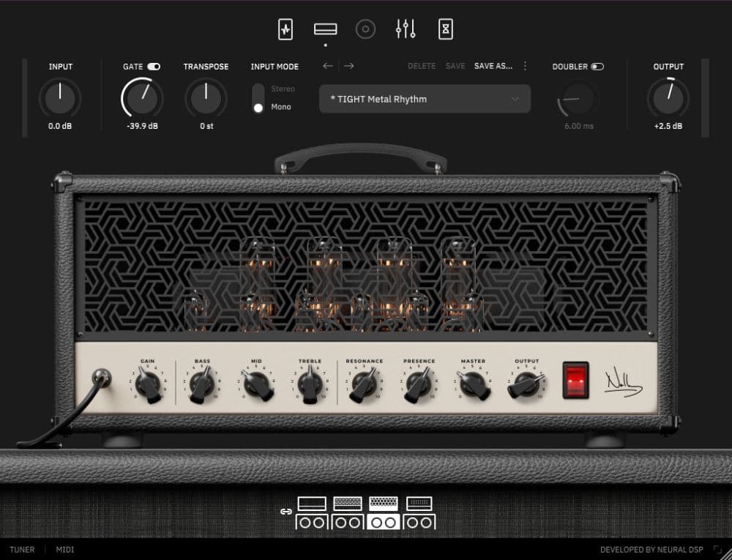Viewport: 732px width, 560px height.
Task: Open the TUNER tab
Action: coord(22,550)
